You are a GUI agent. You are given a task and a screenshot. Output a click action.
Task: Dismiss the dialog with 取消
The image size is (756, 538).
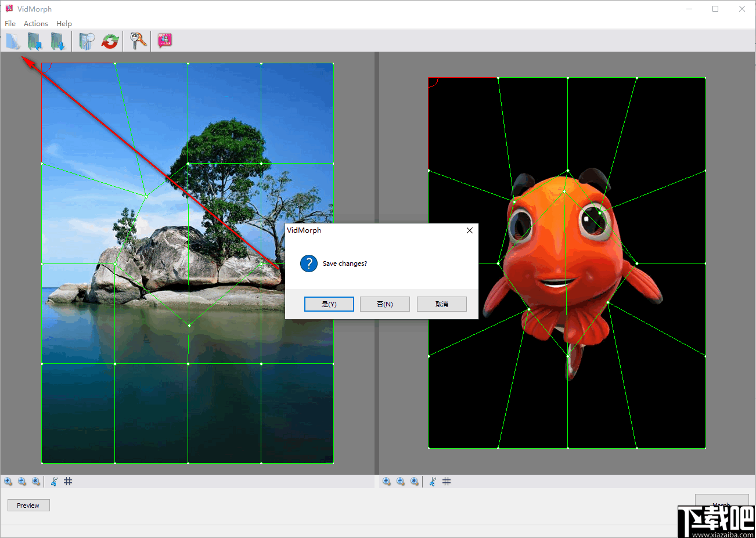coord(441,304)
